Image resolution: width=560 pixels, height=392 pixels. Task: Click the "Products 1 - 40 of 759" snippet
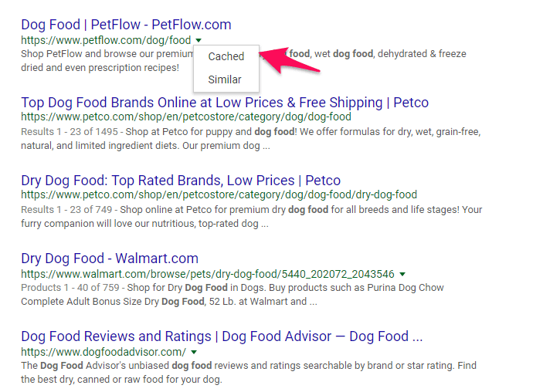point(232,295)
